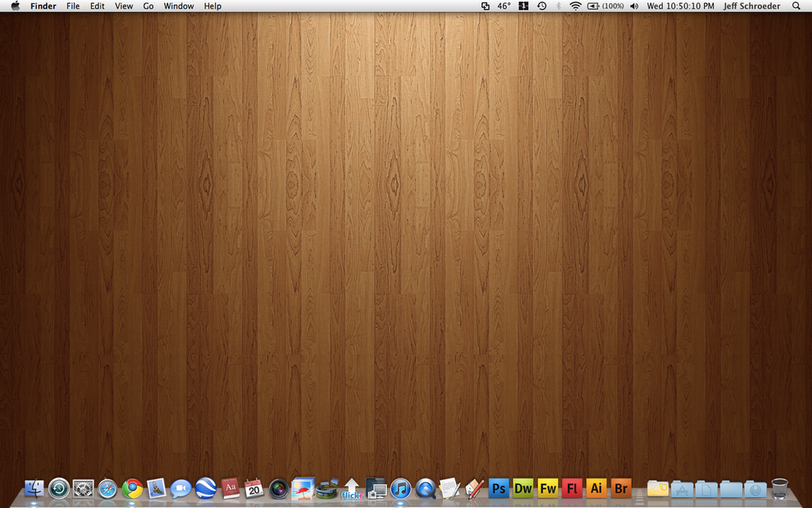The image size is (812, 508).
Task: Open iCal showing date 20
Action: coord(255,488)
